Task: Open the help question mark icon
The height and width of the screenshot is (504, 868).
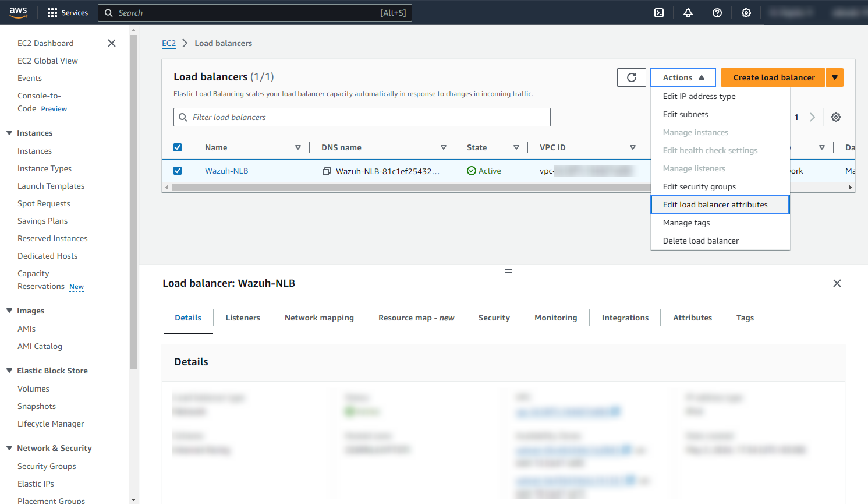Action: [717, 13]
